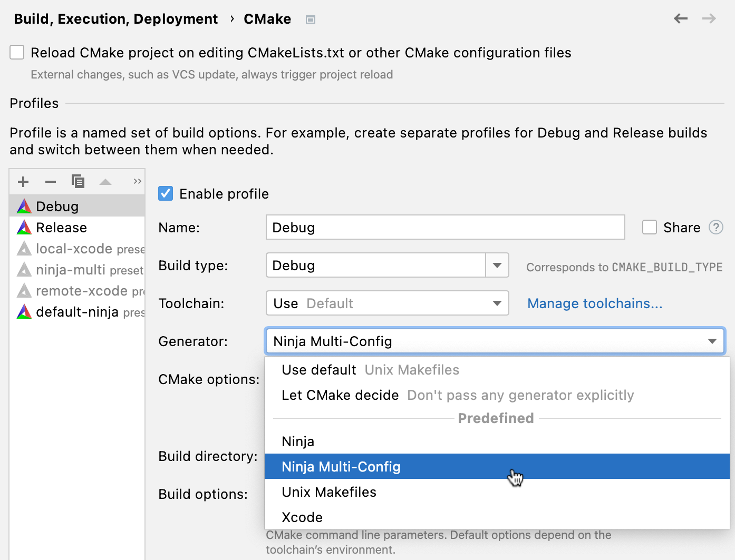The image size is (735, 560).
Task: Click the Build type text field
Action: click(x=376, y=265)
